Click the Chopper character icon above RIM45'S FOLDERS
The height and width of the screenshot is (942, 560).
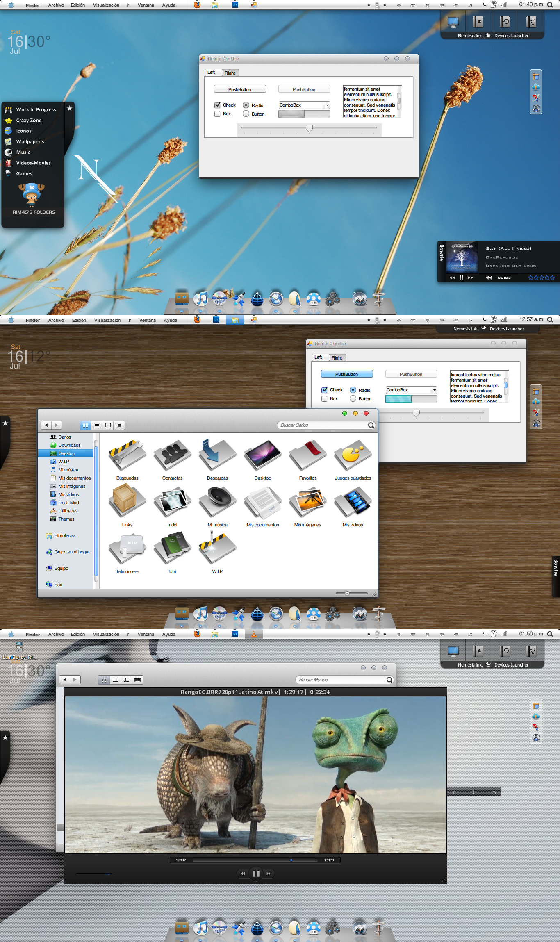(x=32, y=194)
